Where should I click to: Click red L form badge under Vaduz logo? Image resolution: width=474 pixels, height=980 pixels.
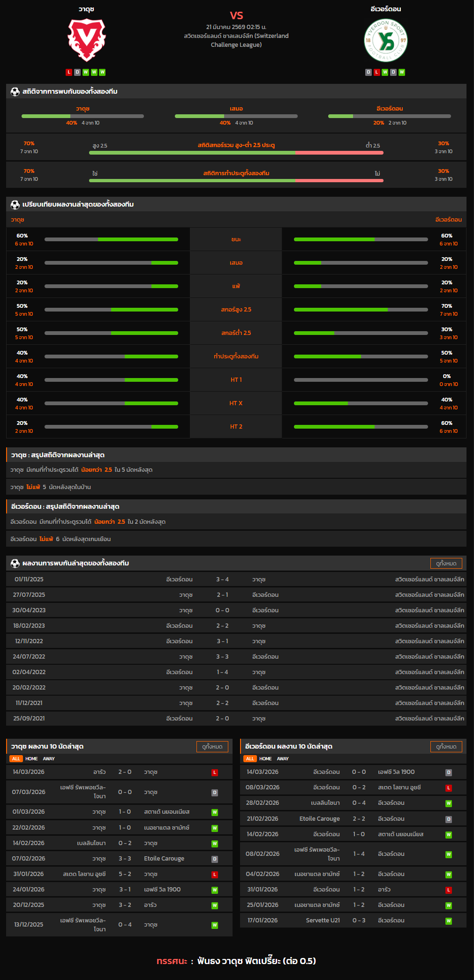tap(69, 72)
